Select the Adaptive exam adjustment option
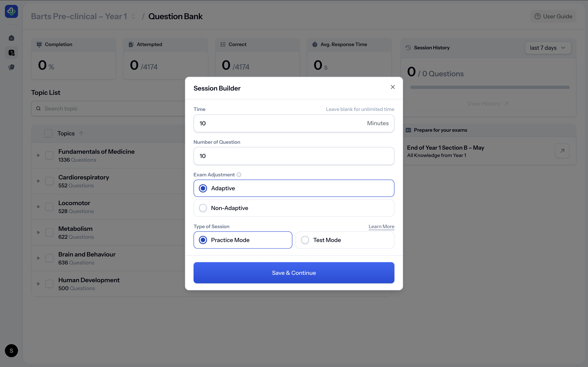 [x=203, y=188]
